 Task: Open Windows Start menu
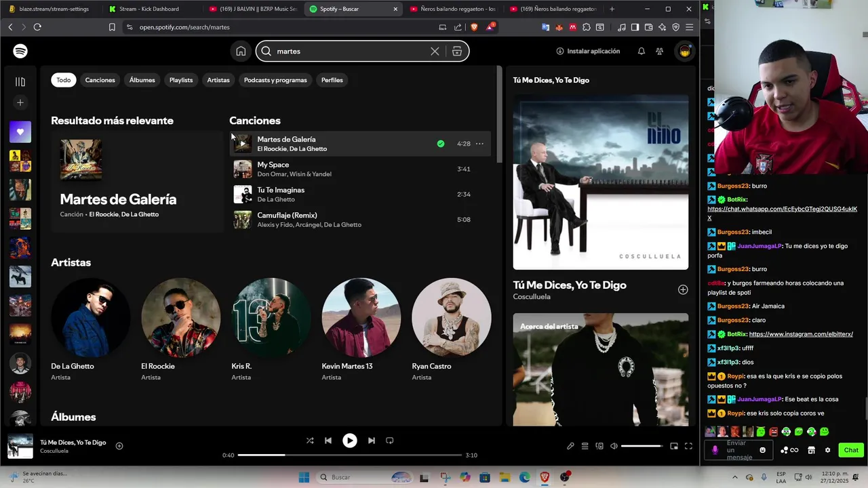304,477
